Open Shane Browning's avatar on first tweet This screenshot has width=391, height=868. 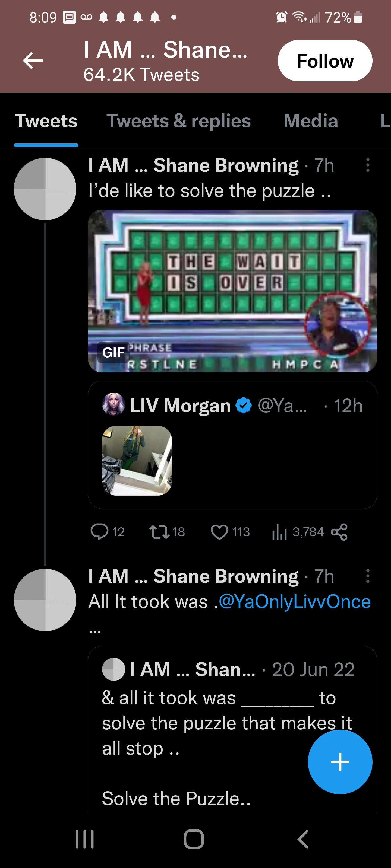[45, 189]
